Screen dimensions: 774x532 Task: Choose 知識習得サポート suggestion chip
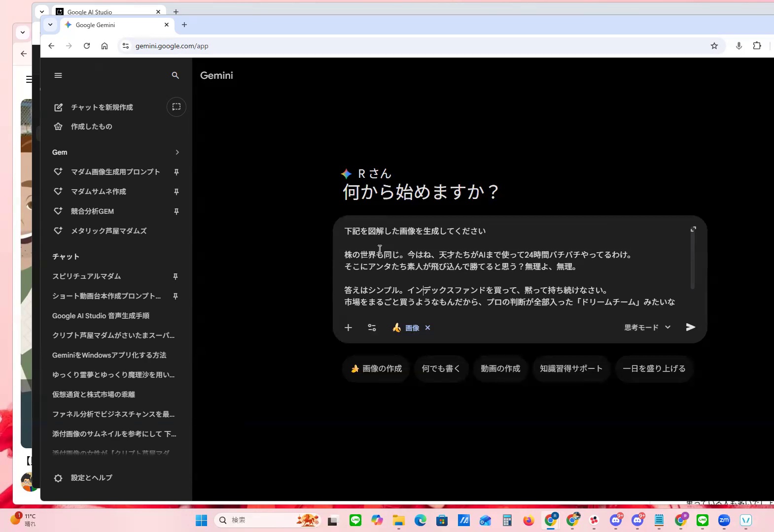(571, 368)
